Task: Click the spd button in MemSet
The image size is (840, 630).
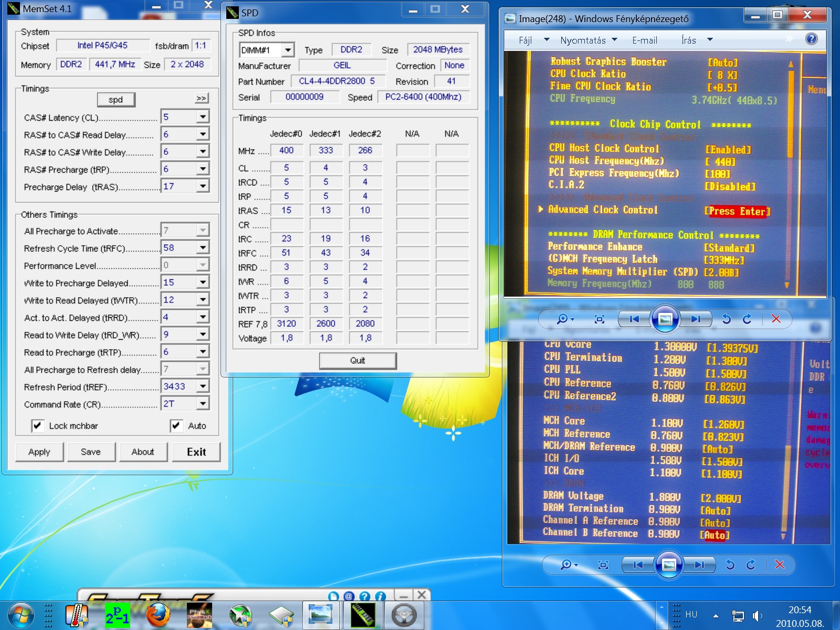Action: point(116,100)
